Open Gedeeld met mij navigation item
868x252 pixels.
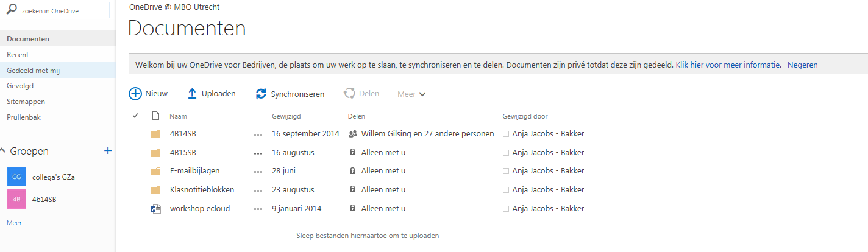coord(58,71)
